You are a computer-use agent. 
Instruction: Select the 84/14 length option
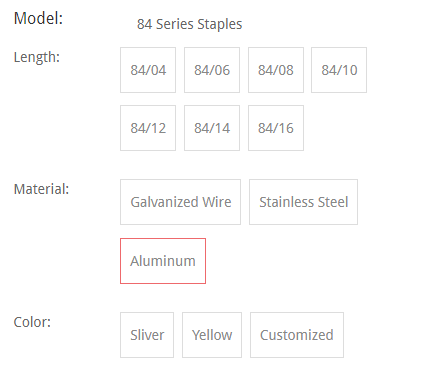[212, 128]
